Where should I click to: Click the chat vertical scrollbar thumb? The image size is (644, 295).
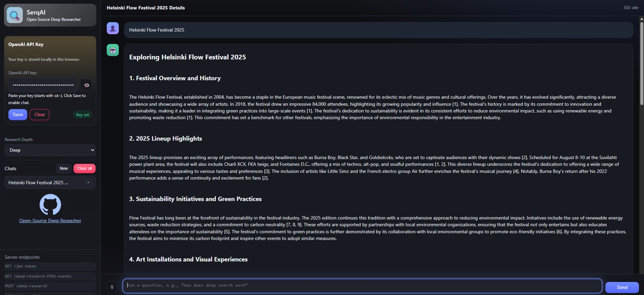coord(641,63)
